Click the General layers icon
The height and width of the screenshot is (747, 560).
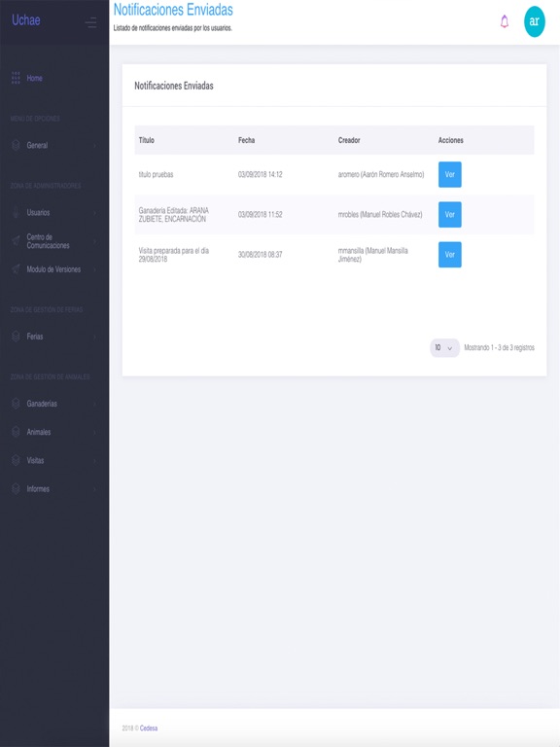[x=16, y=145]
